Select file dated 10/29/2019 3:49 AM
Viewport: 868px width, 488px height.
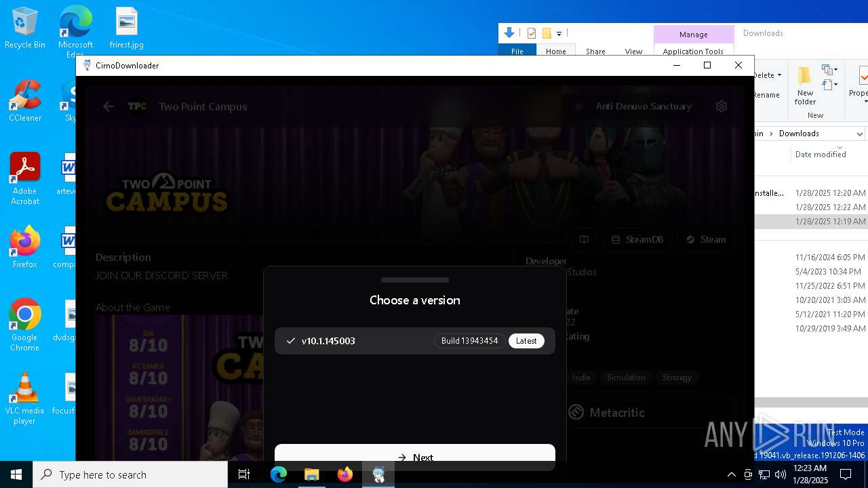click(x=811, y=329)
